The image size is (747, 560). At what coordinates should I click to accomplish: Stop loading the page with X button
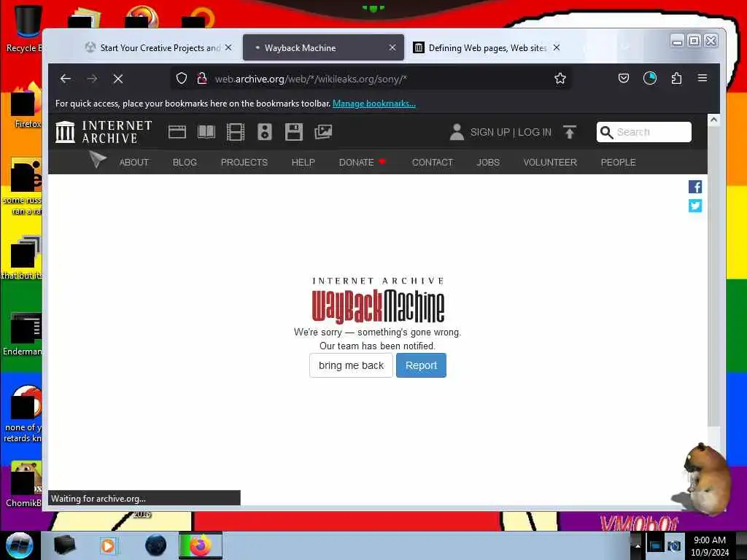pos(118,79)
